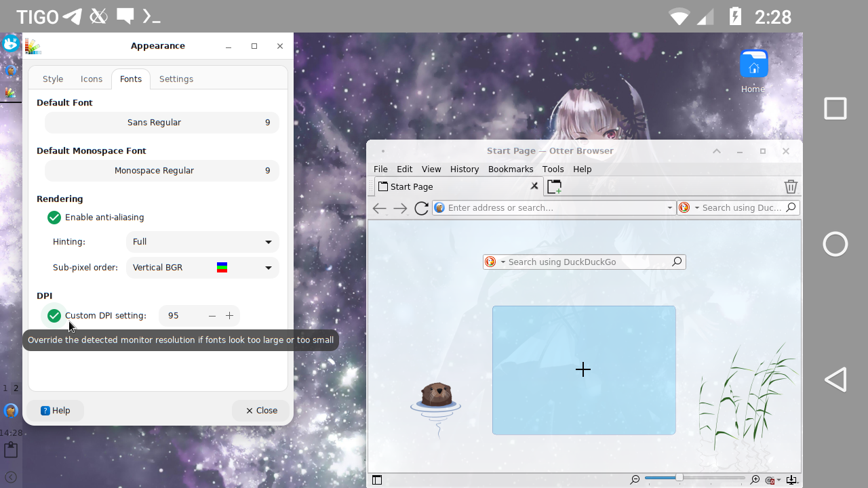Open the downloads icon in status bar
Viewport: 868px width, 488px height.
pos(791,480)
